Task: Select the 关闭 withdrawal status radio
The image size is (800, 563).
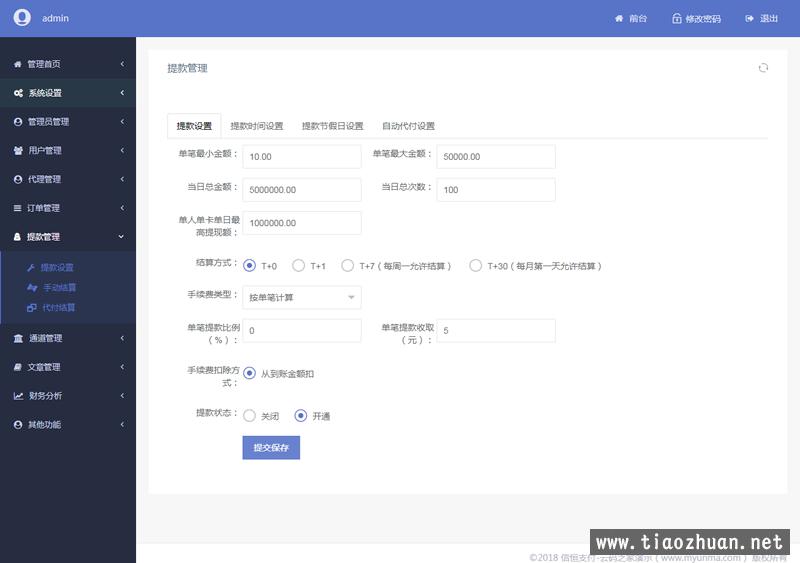Action: [x=249, y=416]
